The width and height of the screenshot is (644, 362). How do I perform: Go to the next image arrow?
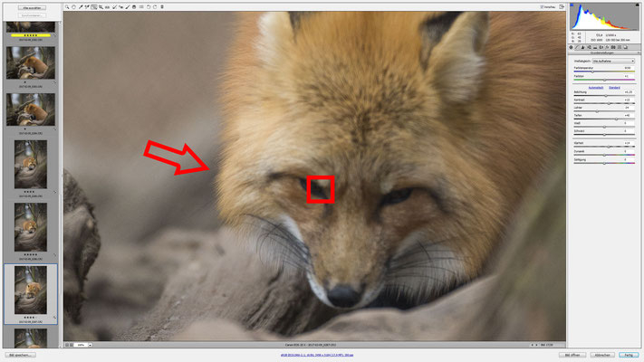(x=536, y=345)
